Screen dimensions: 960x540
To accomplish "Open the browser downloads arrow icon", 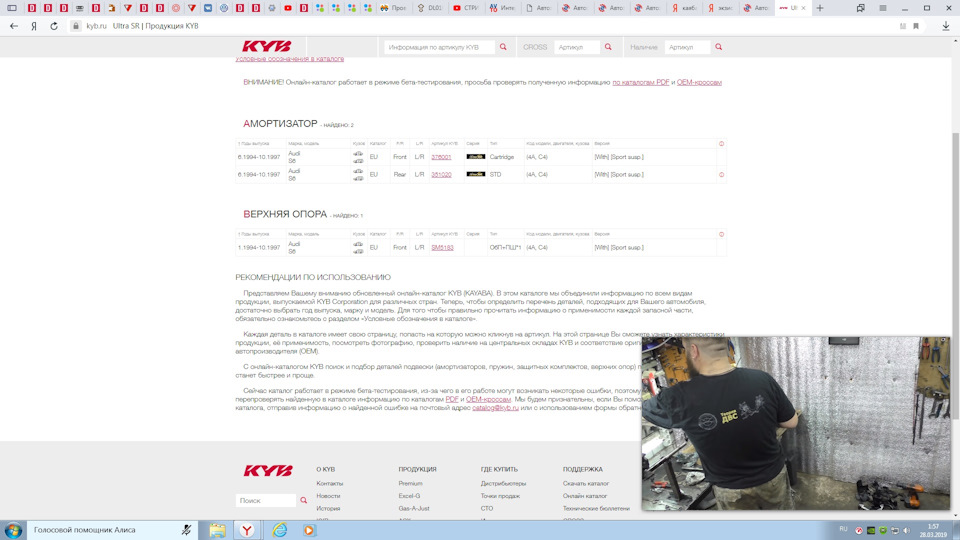I will click(946, 26).
